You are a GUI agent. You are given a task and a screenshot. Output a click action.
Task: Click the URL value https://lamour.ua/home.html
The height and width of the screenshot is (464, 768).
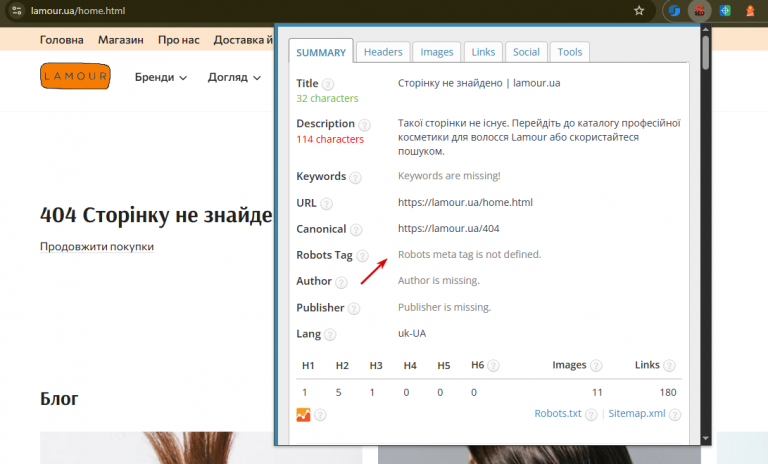(465, 202)
